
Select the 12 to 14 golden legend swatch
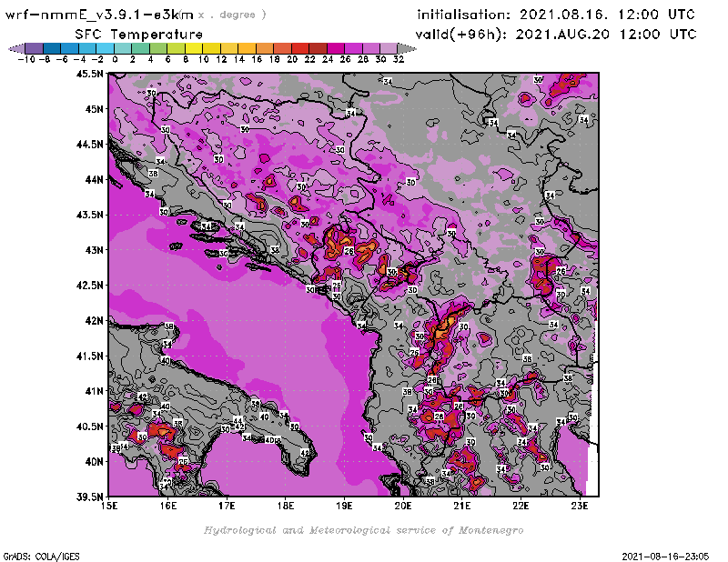point(229,48)
